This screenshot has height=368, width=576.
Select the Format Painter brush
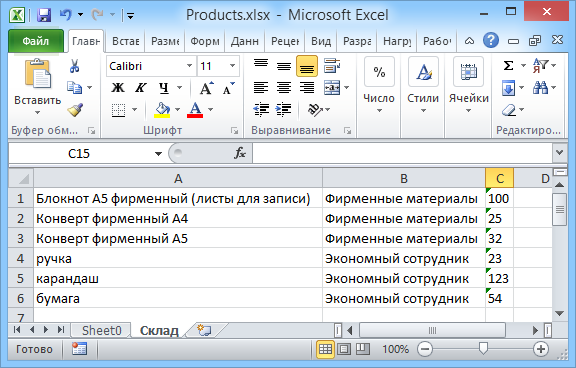tap(75, 109)
